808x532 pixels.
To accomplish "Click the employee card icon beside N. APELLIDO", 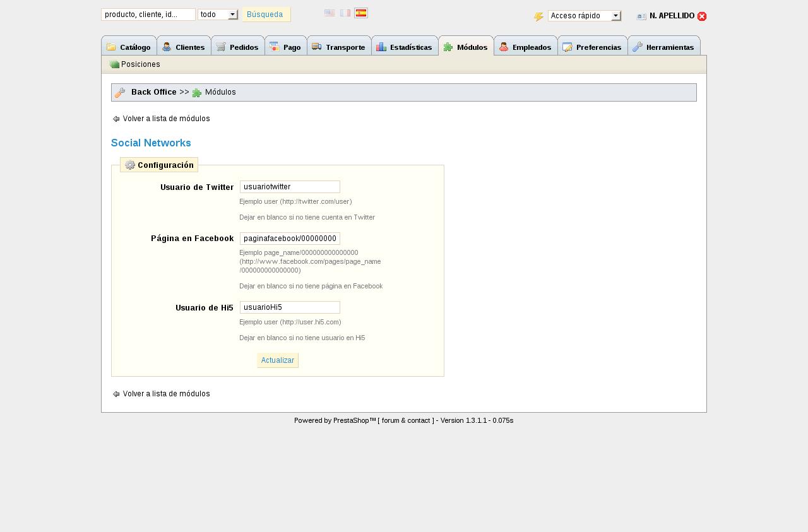I will tap(641, 16).
